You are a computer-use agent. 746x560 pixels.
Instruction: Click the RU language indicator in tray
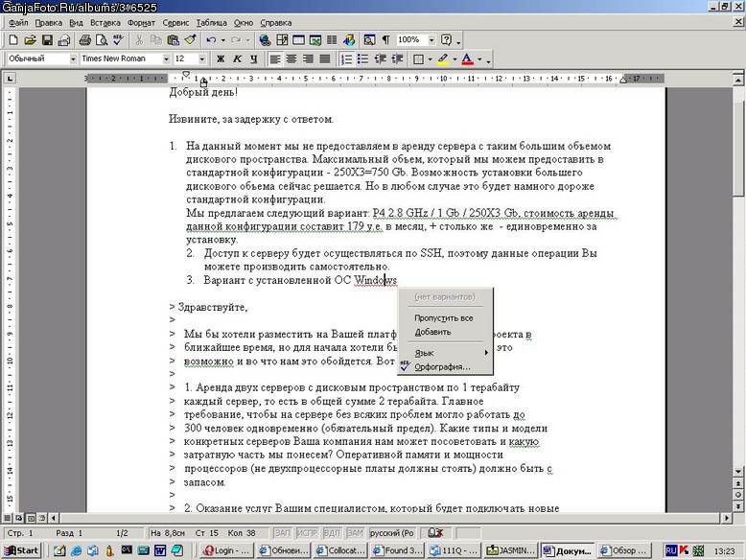pos(671,550)
